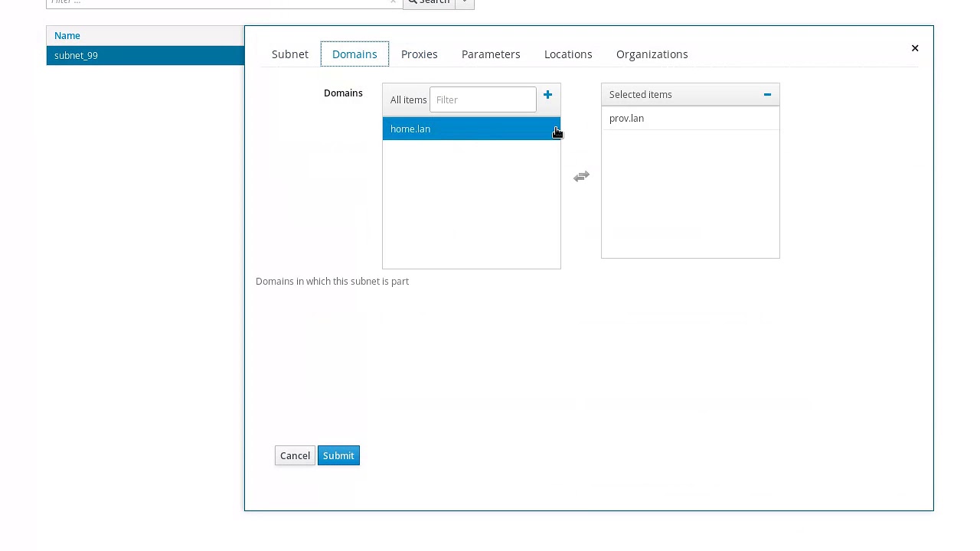Open the Subnet tab
Screen dimensions: 980x551
[290, 54]
